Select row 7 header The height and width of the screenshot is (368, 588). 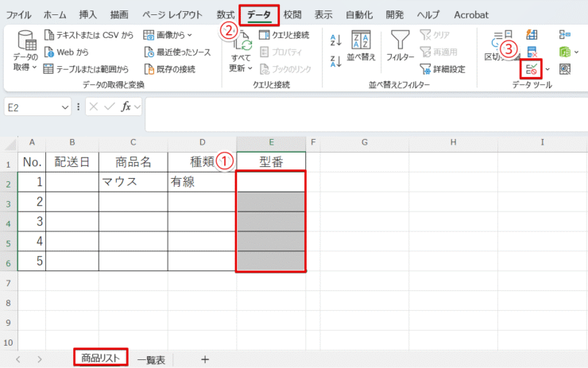(8, 283)
